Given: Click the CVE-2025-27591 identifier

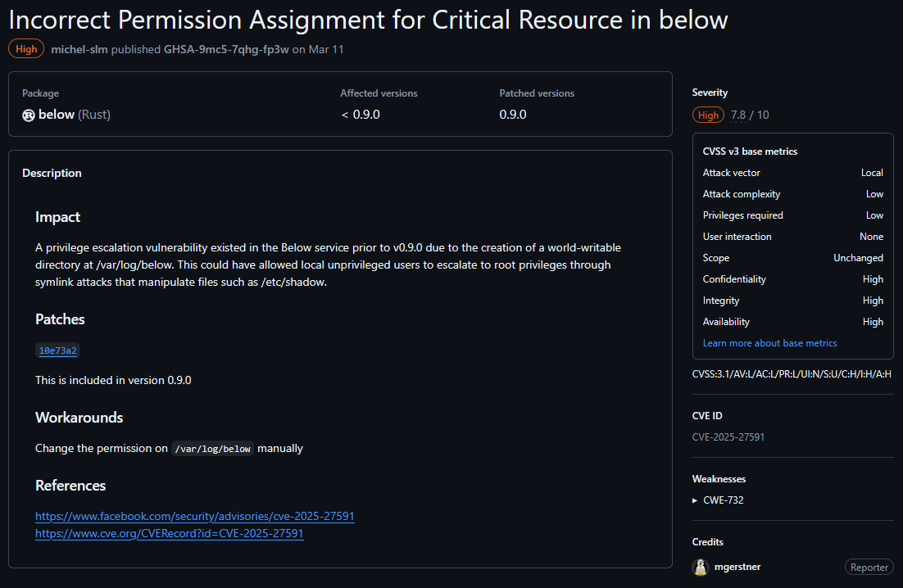Looking at the screenshot, I should 728,437.
